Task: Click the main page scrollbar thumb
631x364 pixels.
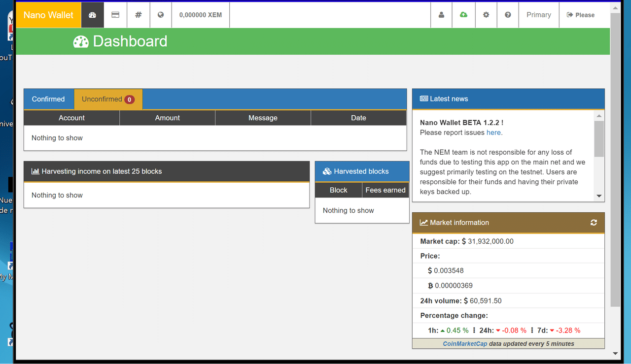Action: [x=615, y=160]
